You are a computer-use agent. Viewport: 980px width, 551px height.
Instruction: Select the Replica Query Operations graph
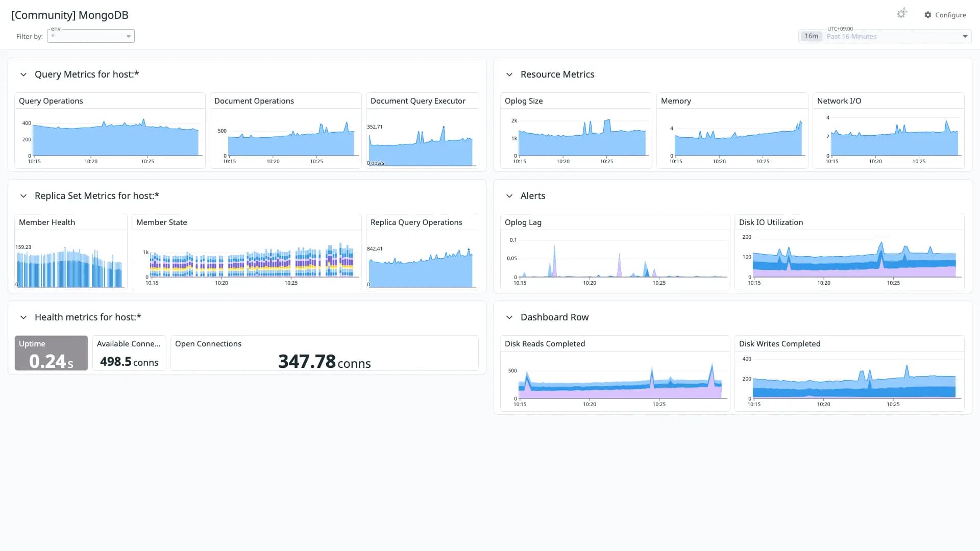click(423, 260)
